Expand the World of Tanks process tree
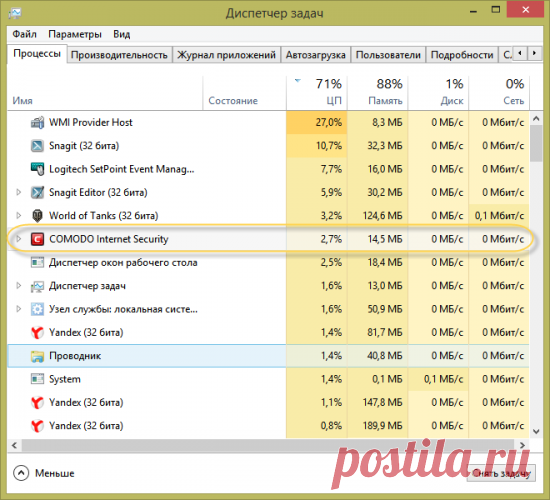 [19, 215]
